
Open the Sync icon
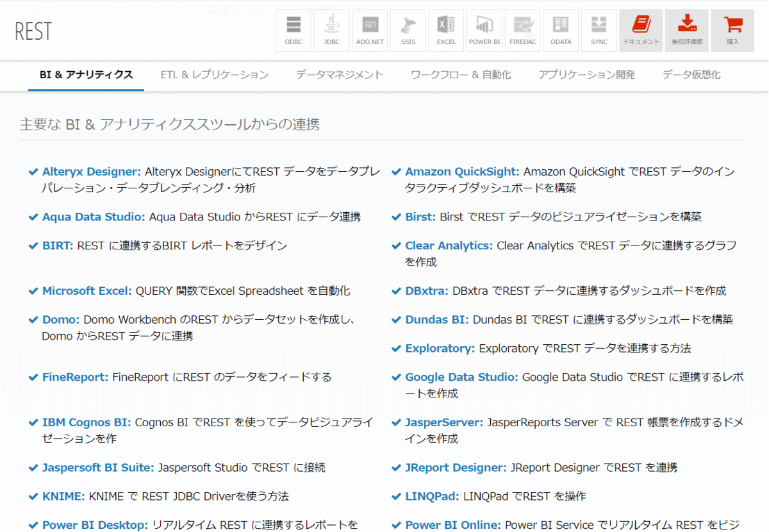(599, 31)
